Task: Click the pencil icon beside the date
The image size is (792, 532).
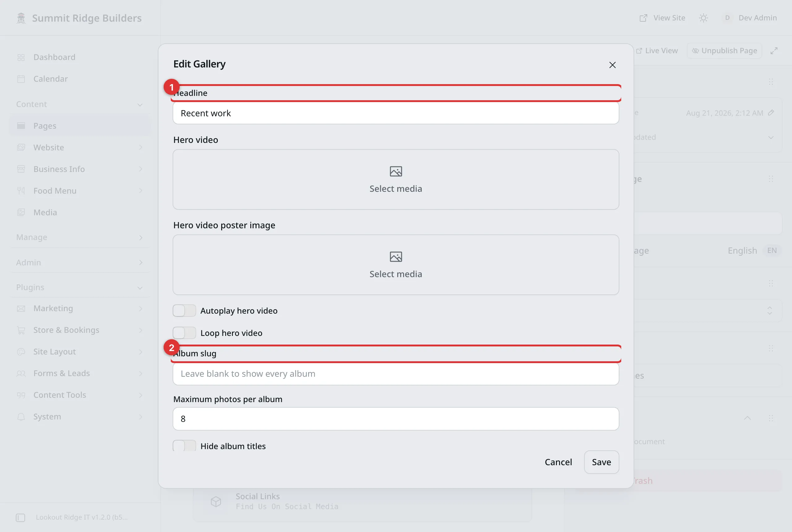Action: coord(771,113)
